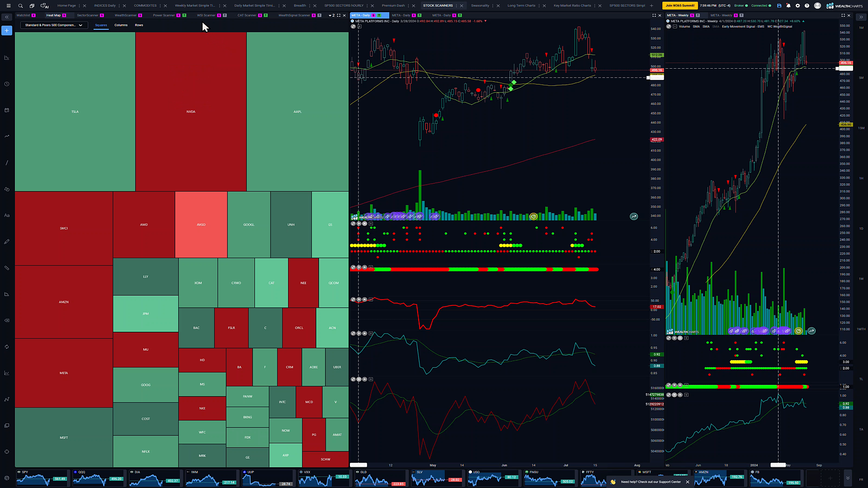The width and height of the screenshot is (868, 488).
Task: Maximize the heat map panel
Action: point(339,15)
